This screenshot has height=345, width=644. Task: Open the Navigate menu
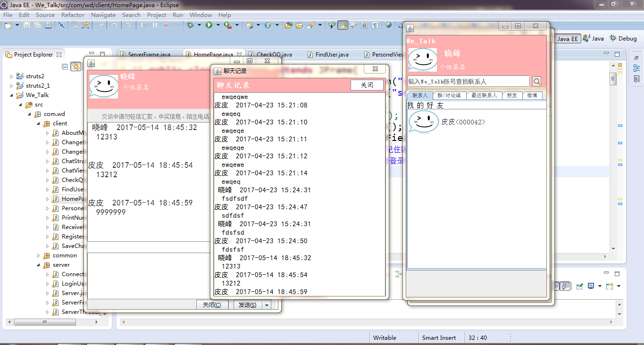(103, 15)
